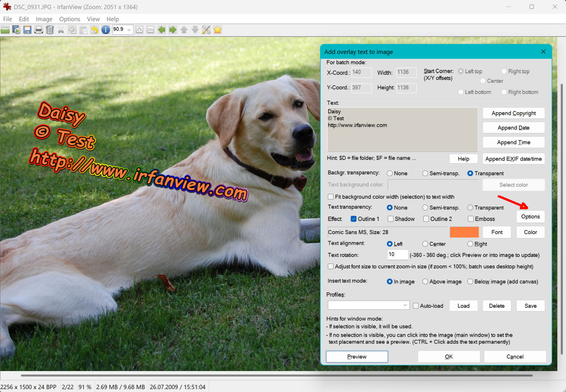The image size is (566, 392).
Task: Go to next image with green right arrow
Action: (x=173, y=30)
